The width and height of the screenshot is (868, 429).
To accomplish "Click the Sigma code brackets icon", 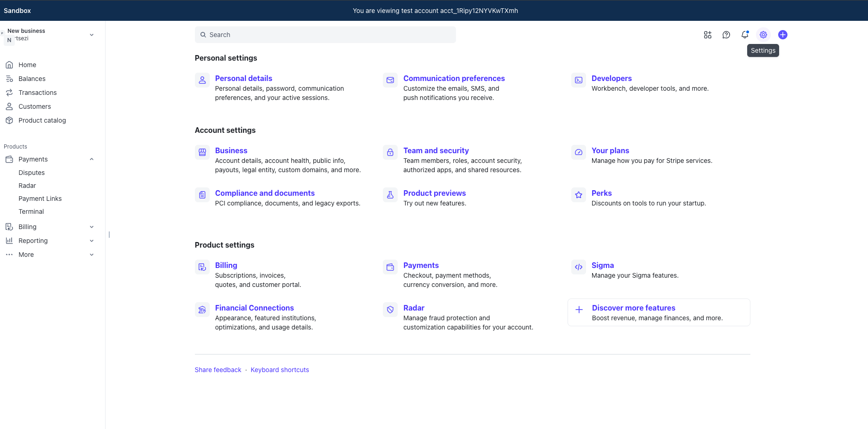I will coord(579,267).
